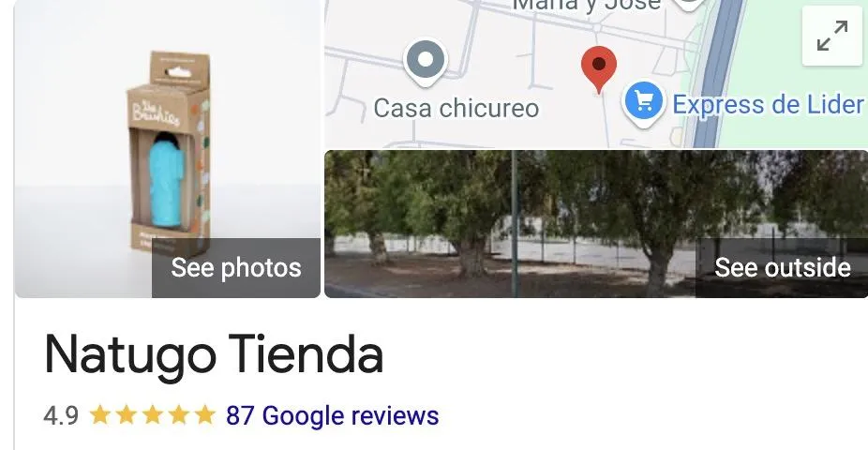The height and width of the screenshot is (450, 868).
Task: Click the 4.9 rating number
Action: click(x=61, y=415)
